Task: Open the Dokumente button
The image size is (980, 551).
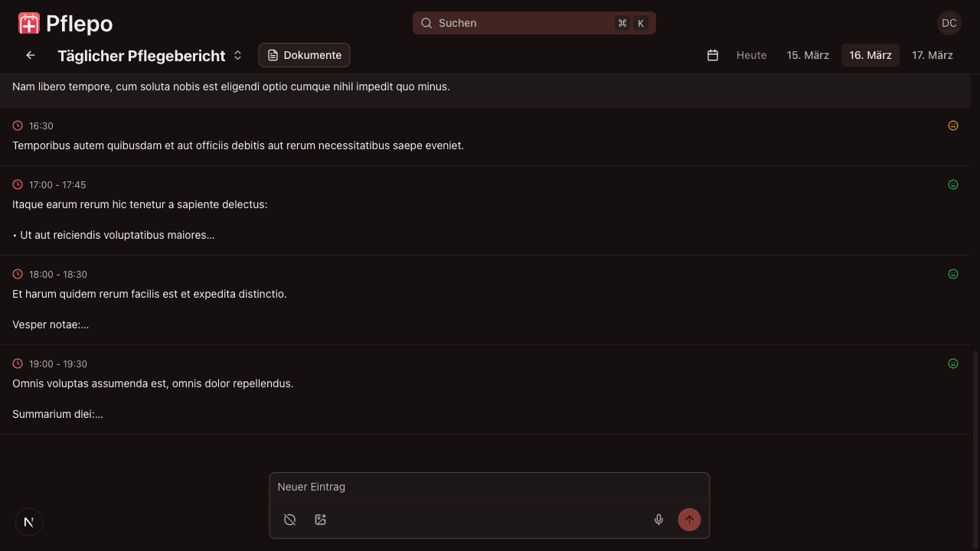Action: pyautogui.click(x=304, y=55)
